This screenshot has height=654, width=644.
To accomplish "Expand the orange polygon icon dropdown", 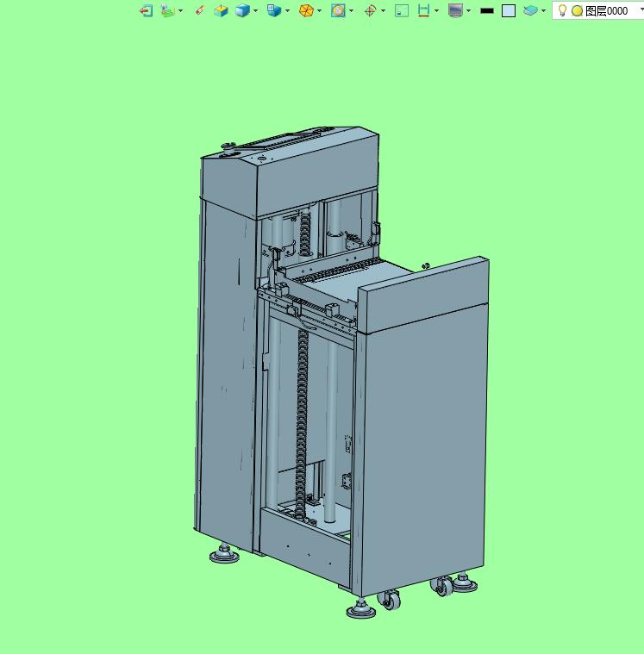I will click(x=319, y=11).
